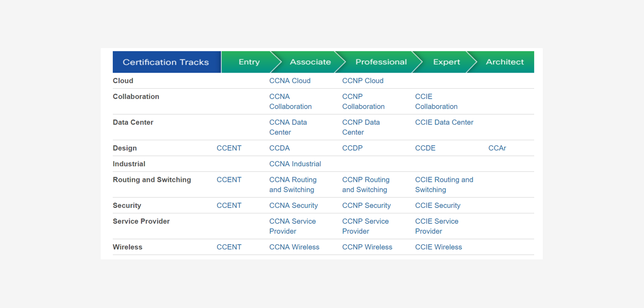Open CCNA Collaboration link

pos(291,102)
